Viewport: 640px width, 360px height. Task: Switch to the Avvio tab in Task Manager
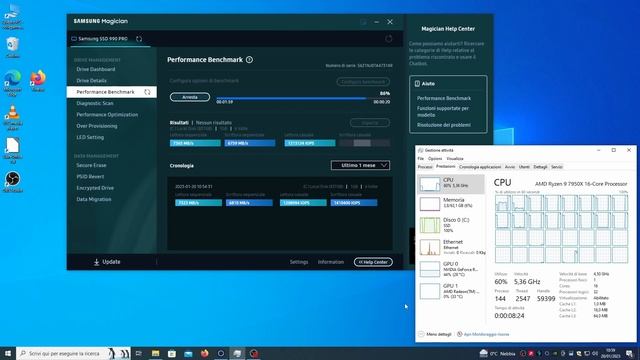point(510,167)
